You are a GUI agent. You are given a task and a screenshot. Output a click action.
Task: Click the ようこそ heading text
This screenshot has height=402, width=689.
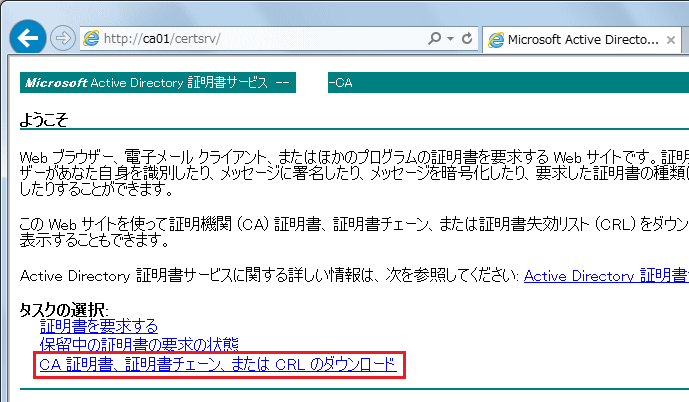[44, 120]
